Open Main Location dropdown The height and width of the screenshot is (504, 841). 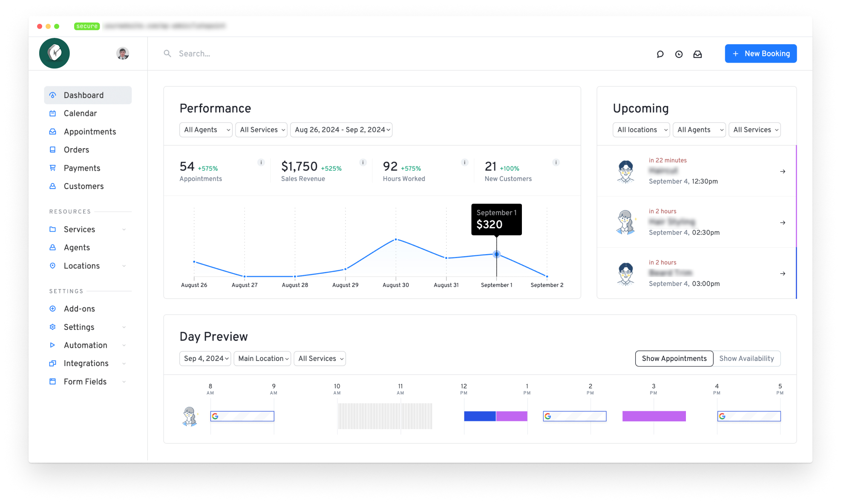pyautogui.click(x=262, y=358)
